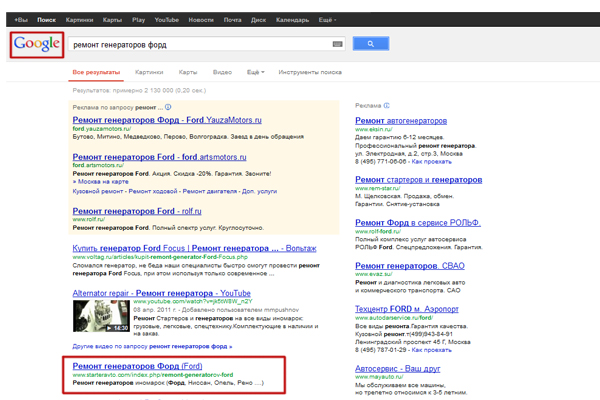
Task: Open ad link Ремонт генераторов Ford - ford.artsmotors.ru
Action: (159, 157)
